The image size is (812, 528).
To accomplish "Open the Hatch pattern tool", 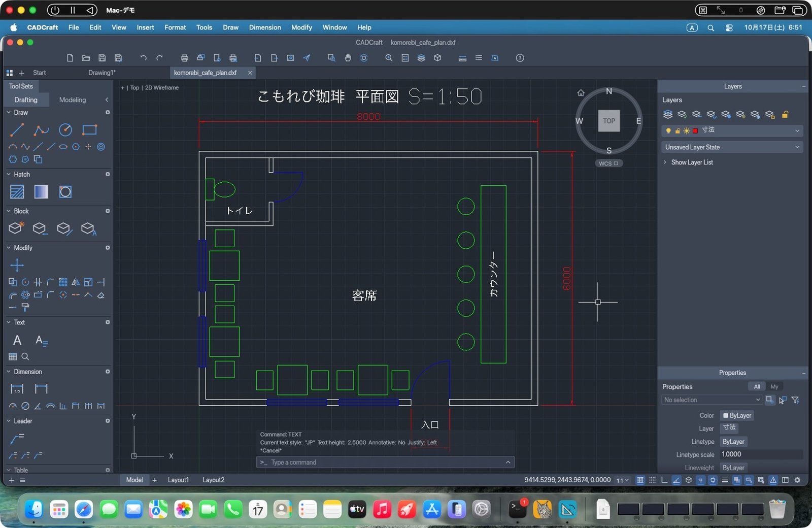I will point(17,192).
